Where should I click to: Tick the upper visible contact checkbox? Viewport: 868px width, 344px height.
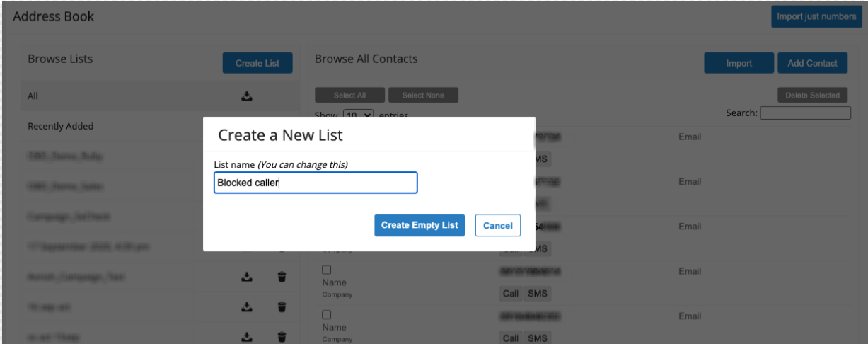coord(326,270)
